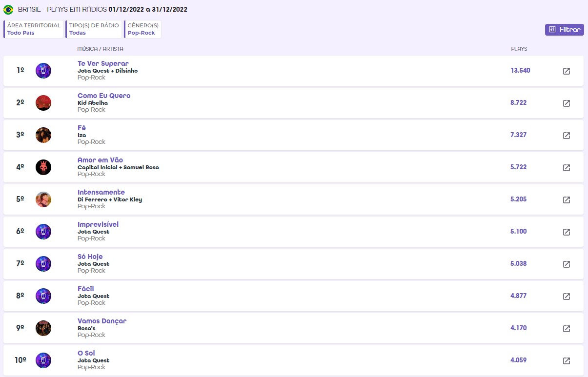Click the 13.540 plays count
This screenshot has height=377, width=588.
coord(520,70)
